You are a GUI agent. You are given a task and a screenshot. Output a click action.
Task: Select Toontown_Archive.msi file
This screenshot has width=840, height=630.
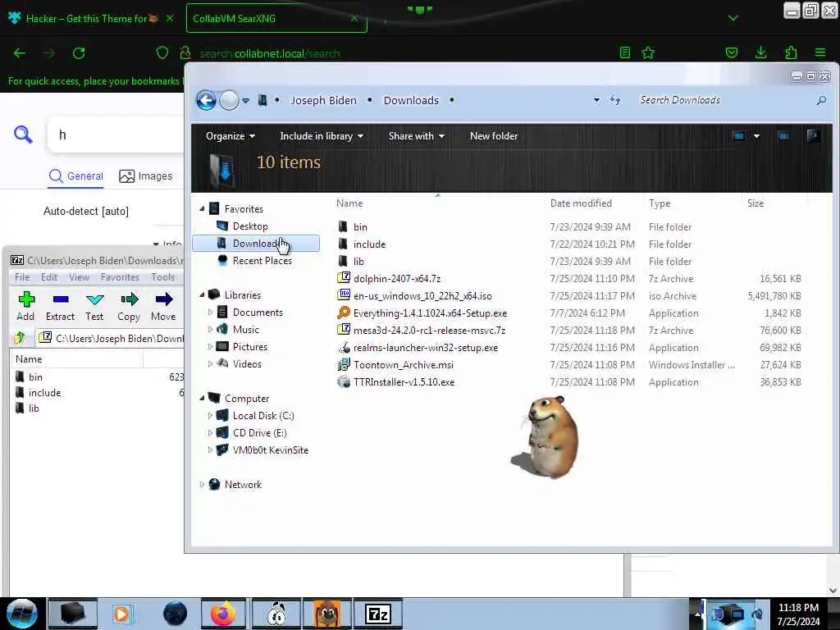(x=403, y=365)
